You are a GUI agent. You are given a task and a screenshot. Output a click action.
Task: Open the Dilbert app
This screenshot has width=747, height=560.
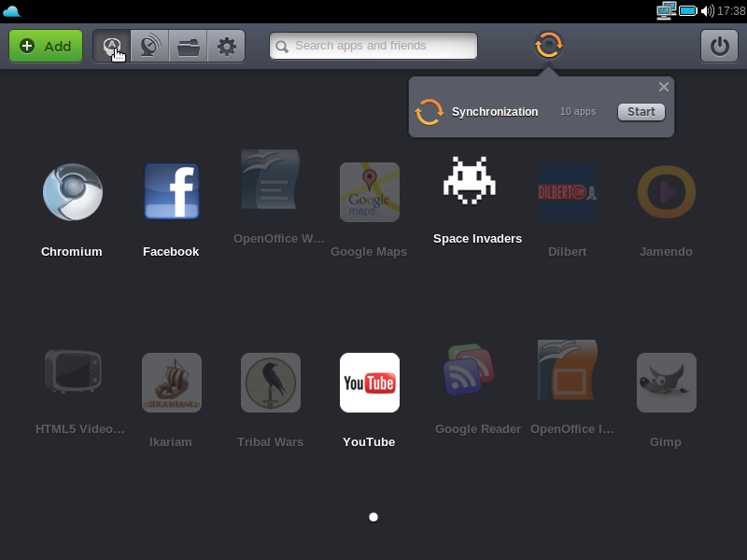(567, 193)
